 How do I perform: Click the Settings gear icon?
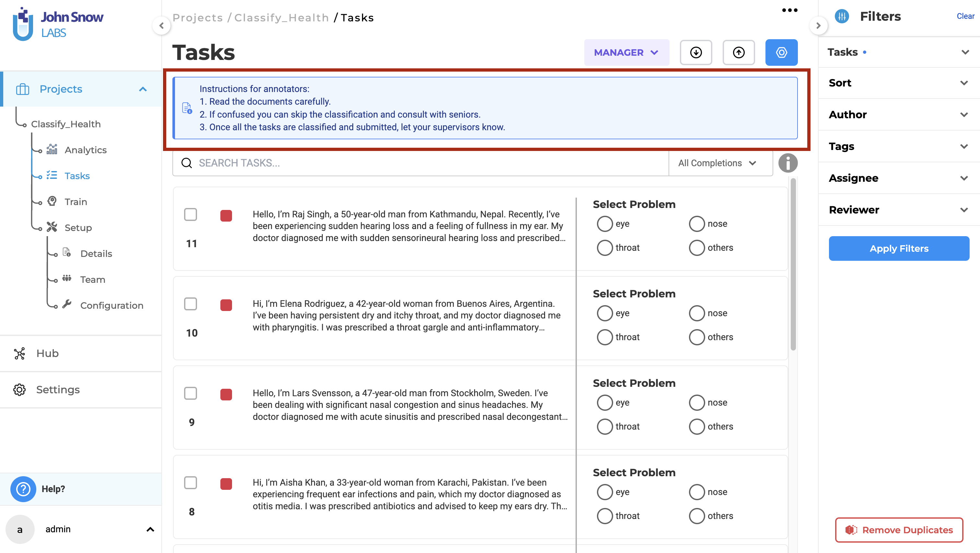[19, 389]
